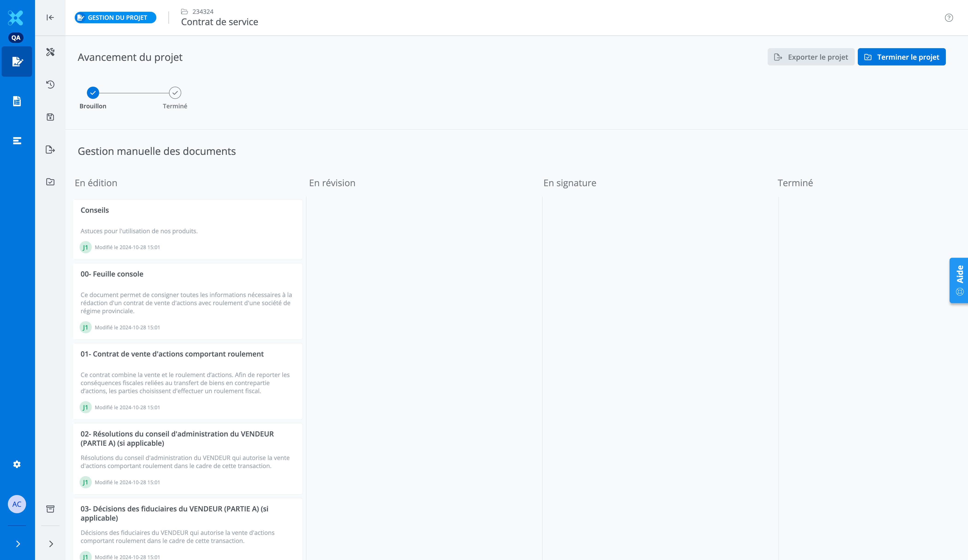Open the project editing icon in the blue sidebar
This screenshot has width=968, height=560.
[17, 62]
